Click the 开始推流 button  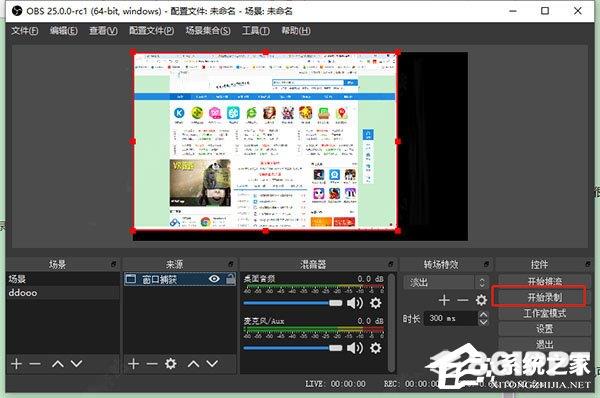545,282
